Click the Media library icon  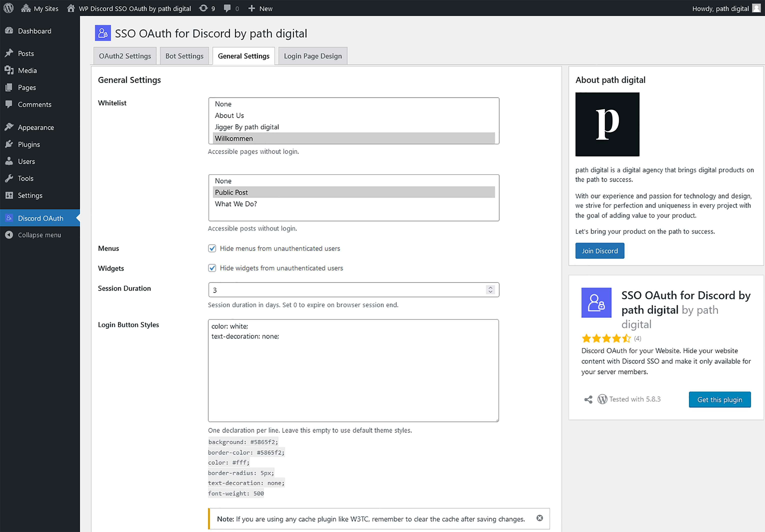coord(9,70)
